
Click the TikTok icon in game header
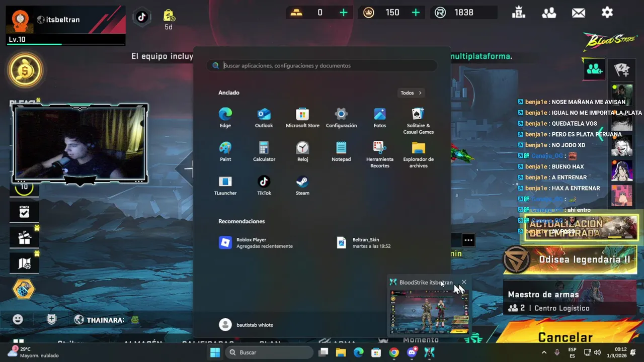[x=142, y=17]
